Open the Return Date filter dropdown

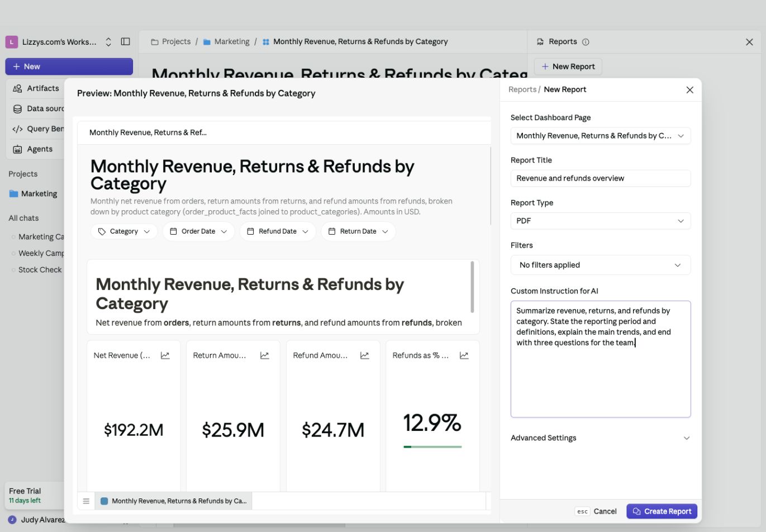358,231
